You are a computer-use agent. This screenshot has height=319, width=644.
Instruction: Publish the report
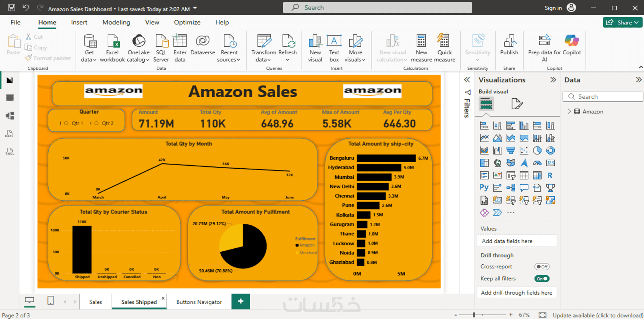509,45
